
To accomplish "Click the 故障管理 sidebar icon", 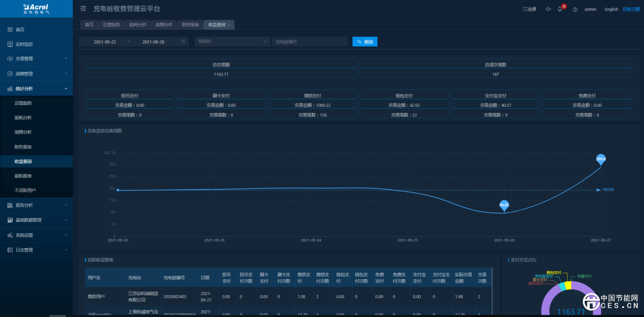I will pyautogui.click(x=10, y=74).
